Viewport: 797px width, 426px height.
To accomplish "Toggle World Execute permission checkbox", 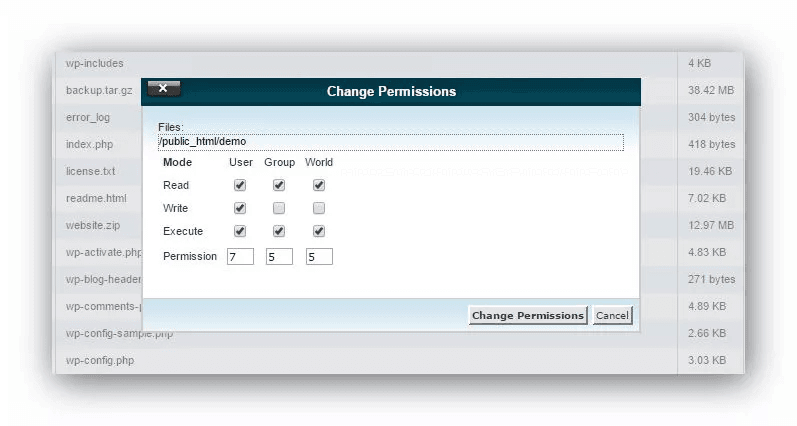I will (x=319, y=231).
